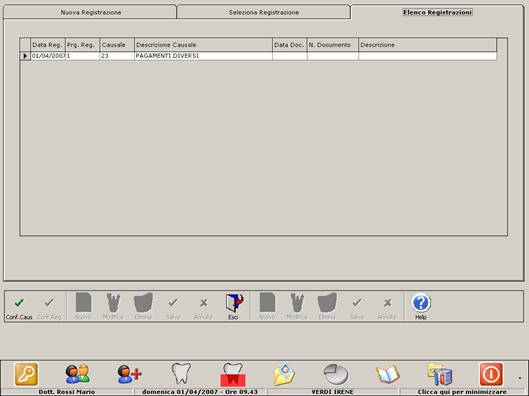The width and height of the screenshot is (529, 396).
Task: Click the orange key login icon
Action: coord(26,374)
